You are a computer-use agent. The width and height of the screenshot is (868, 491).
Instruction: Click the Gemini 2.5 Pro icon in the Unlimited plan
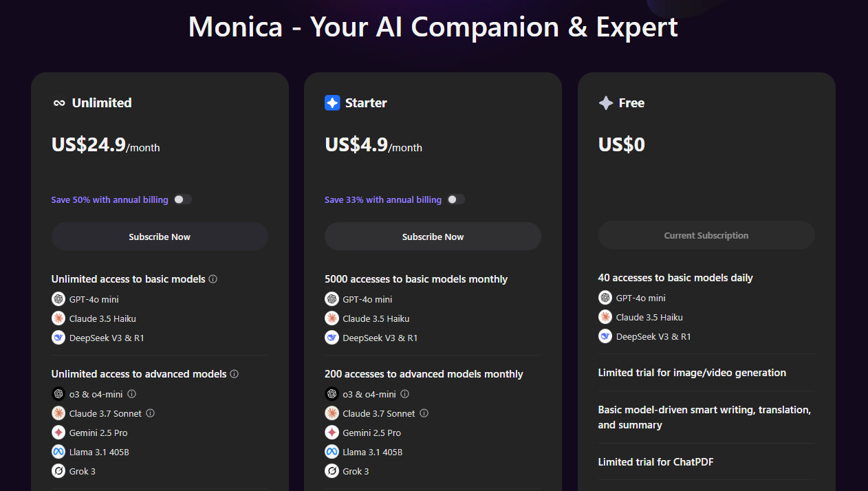click(x=58, y=433)
